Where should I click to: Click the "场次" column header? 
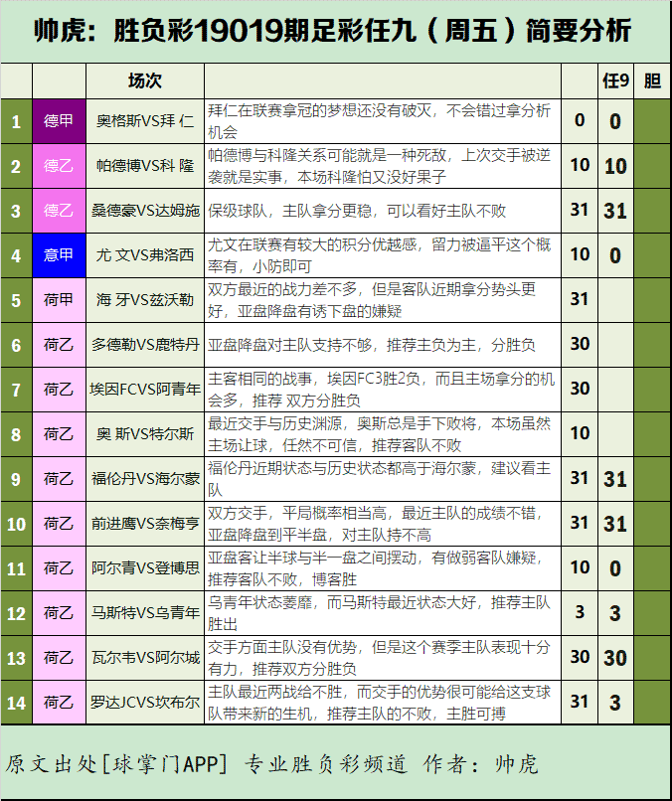pyautogui.click(x=144, y=80)
